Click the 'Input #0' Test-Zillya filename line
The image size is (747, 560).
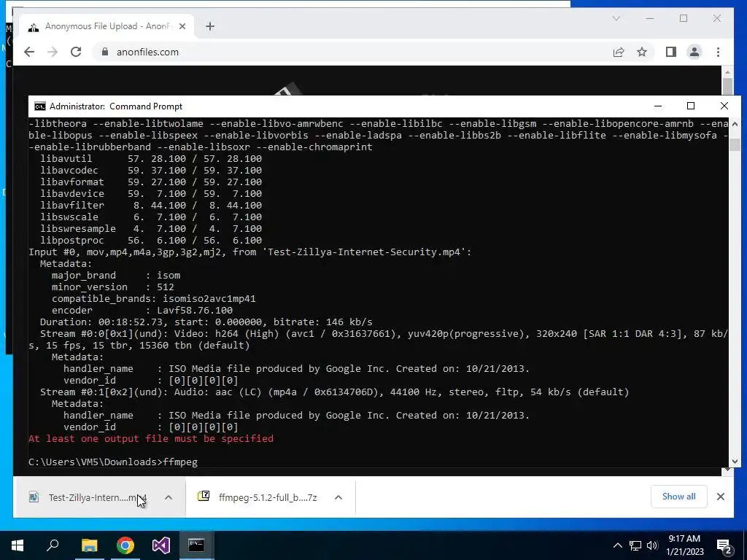pyautogui.click(x=250, y=252)
